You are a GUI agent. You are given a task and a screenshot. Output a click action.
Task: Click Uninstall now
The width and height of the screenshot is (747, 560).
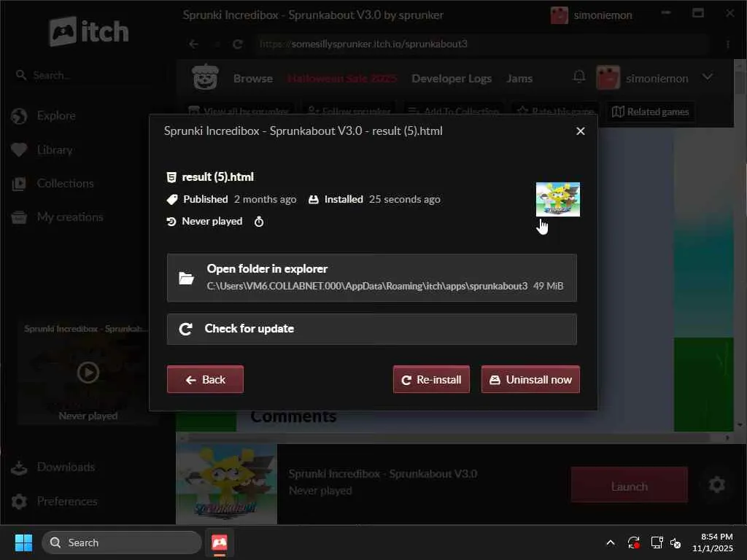point(531,379)
